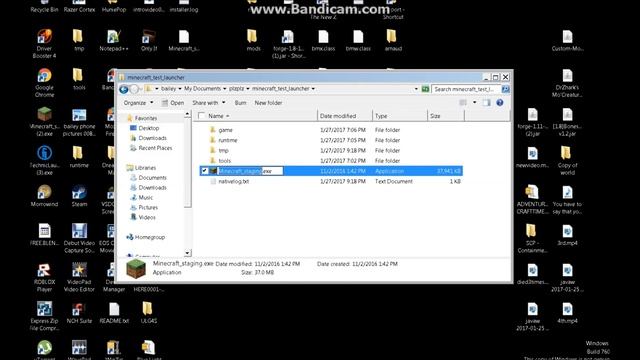Open the 3rd.mp4 desktop file
Viewport: 640px width, 360px height.
point(567,235)
